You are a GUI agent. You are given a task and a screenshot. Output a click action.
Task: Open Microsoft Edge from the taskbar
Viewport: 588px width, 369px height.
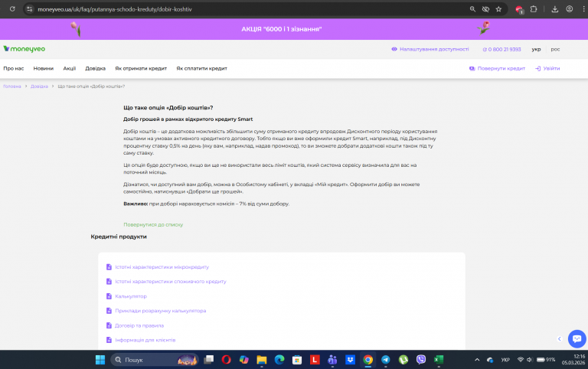point(279,360)
